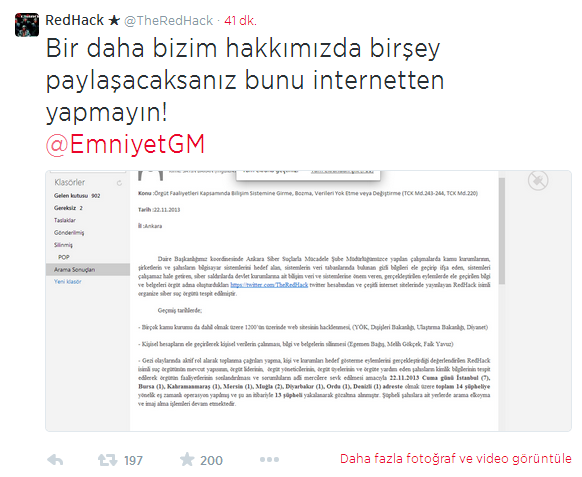
Task: Open RedHack profile avatar
Action: [x=27, y=25]
